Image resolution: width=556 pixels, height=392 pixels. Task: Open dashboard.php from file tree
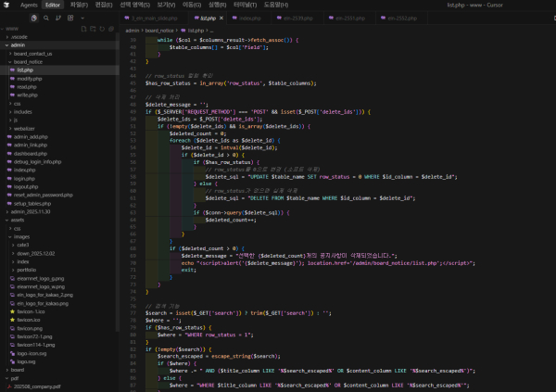30,152
